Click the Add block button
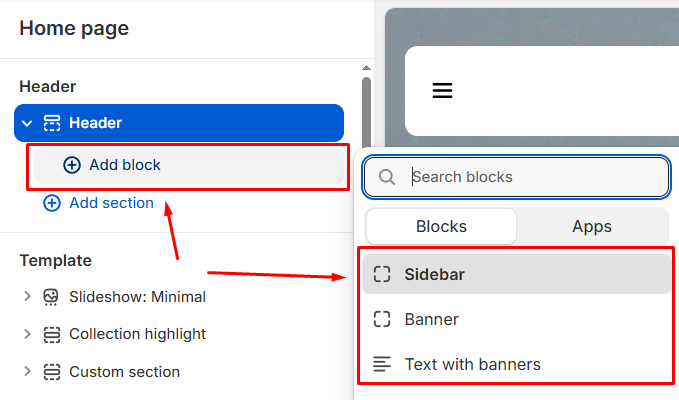This screenshot has width=679, height=400. coord(124,165)
